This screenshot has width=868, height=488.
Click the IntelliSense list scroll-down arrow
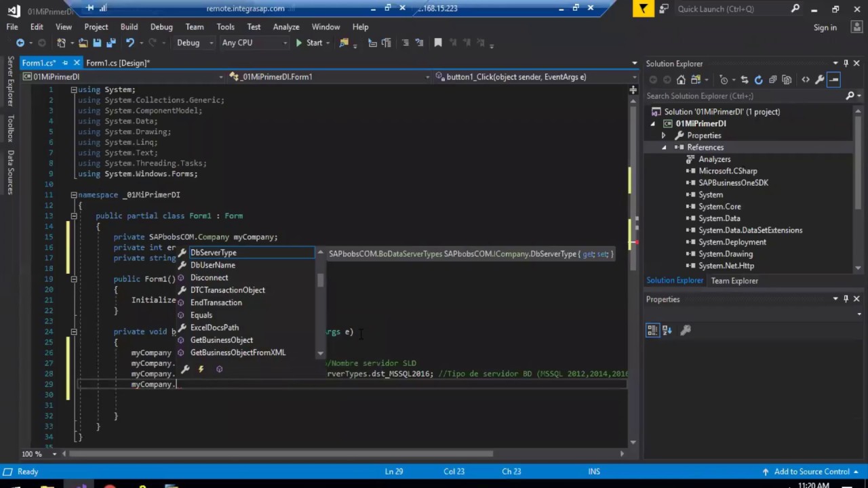coord(321,353)
